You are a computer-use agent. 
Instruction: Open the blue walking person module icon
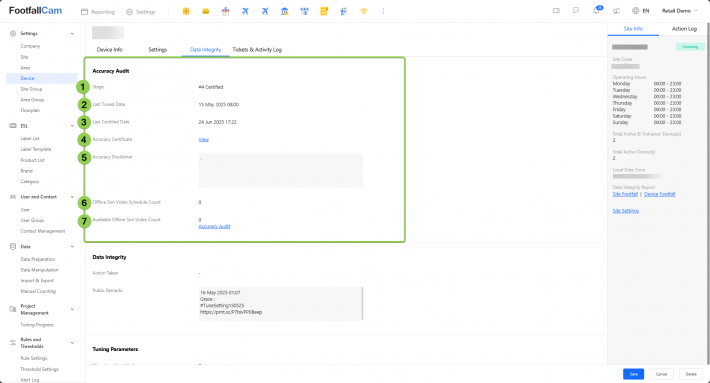pyautogui.click(x=344, y=11)
